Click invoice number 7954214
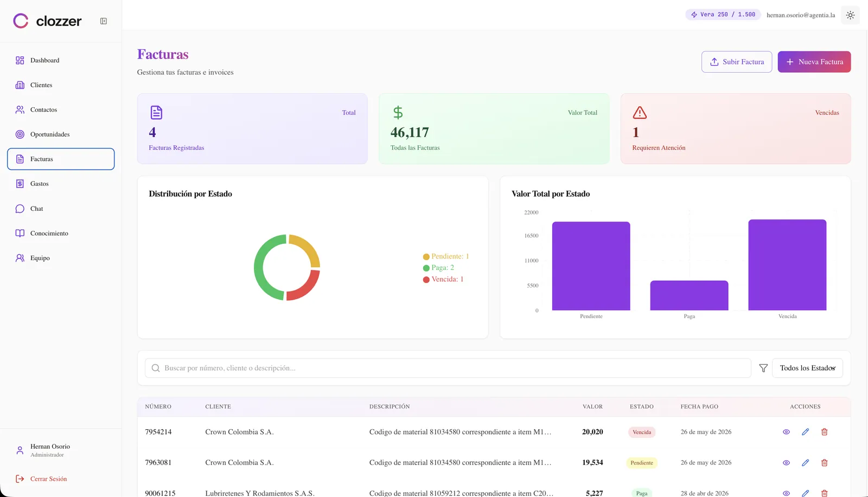 tap(158, 432)
